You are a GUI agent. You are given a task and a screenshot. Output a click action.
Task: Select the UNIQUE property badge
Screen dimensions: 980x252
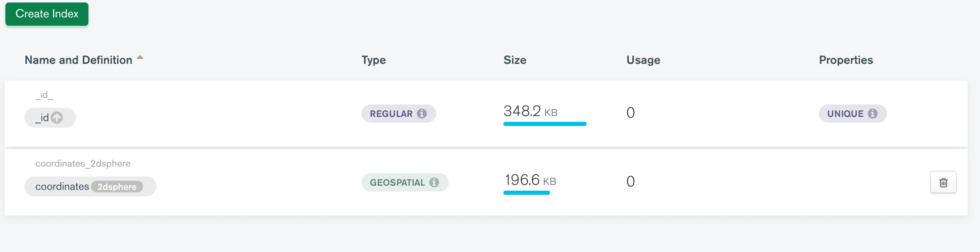point(853,114)
